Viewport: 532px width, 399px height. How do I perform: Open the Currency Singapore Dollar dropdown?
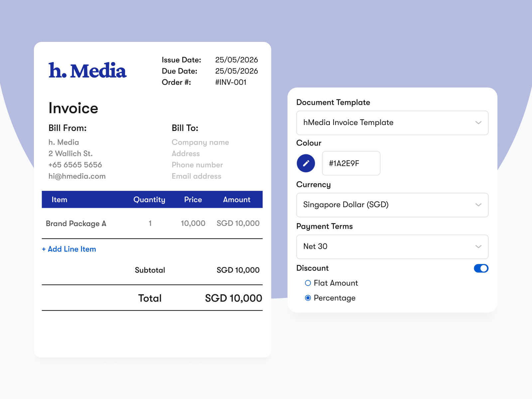[392, 205]
